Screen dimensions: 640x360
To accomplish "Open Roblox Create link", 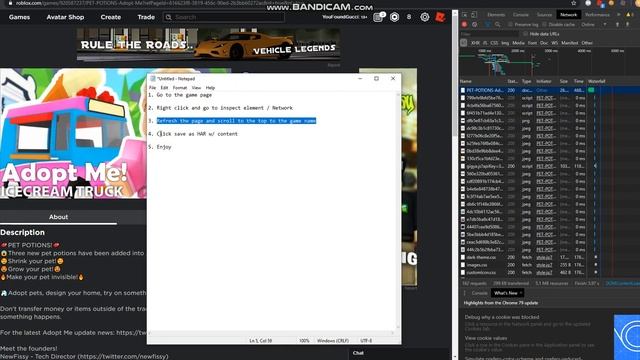I will click(x=111, y=17).
